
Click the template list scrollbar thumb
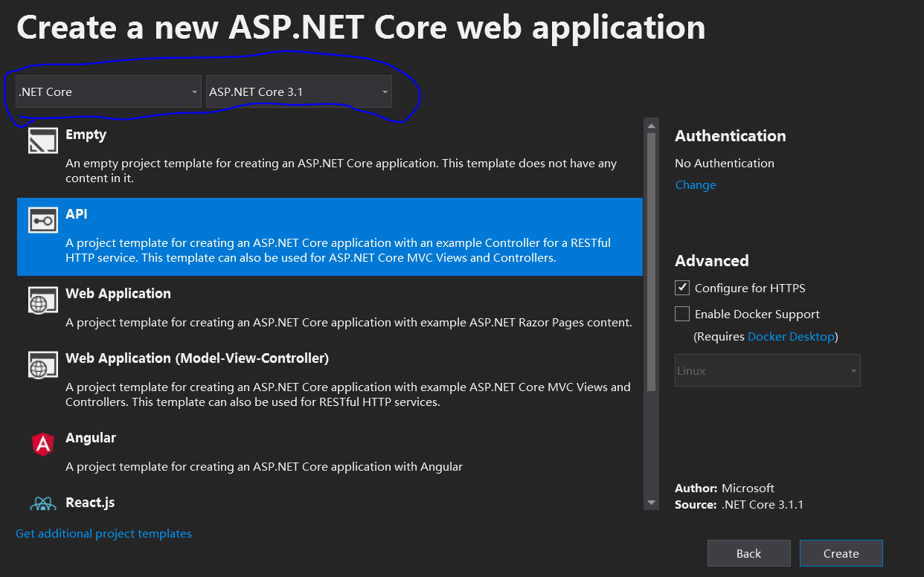tap(652, 262)
